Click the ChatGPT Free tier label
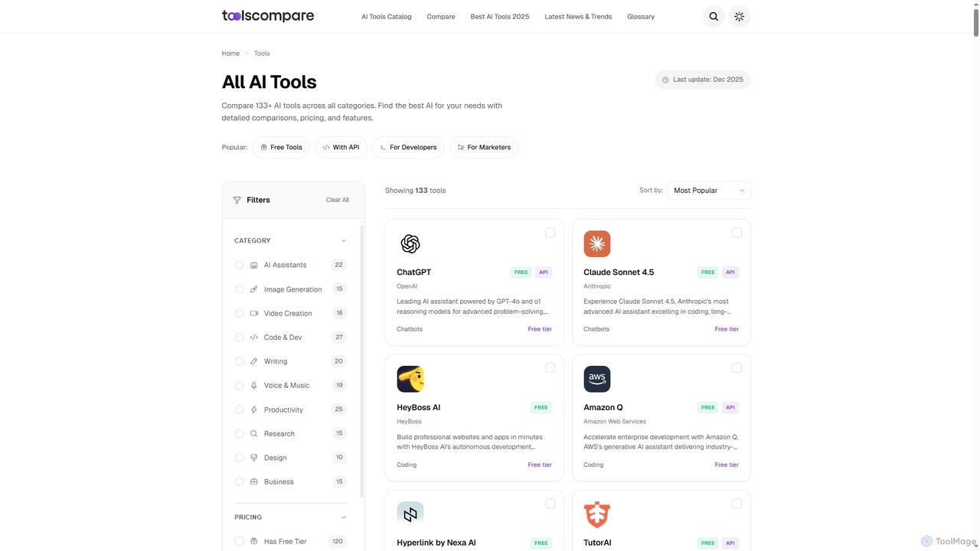This screenshot has width=980, height=551. 540,329
